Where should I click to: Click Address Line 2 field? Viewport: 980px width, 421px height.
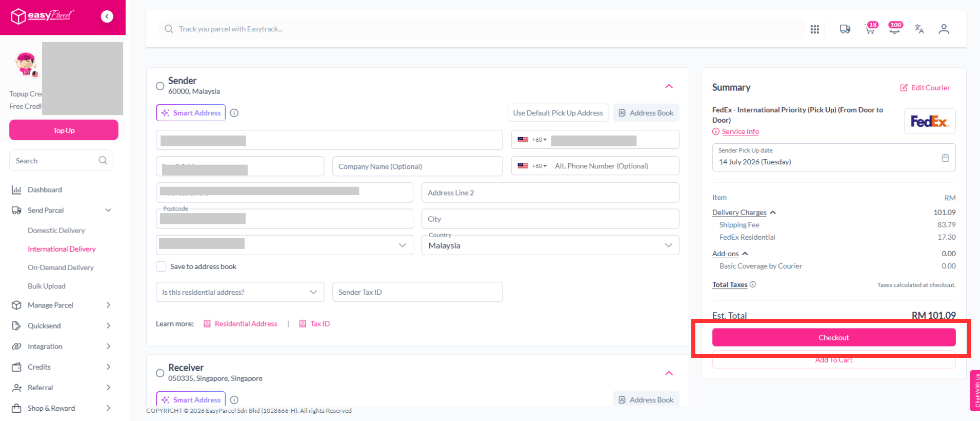[550, 193]
